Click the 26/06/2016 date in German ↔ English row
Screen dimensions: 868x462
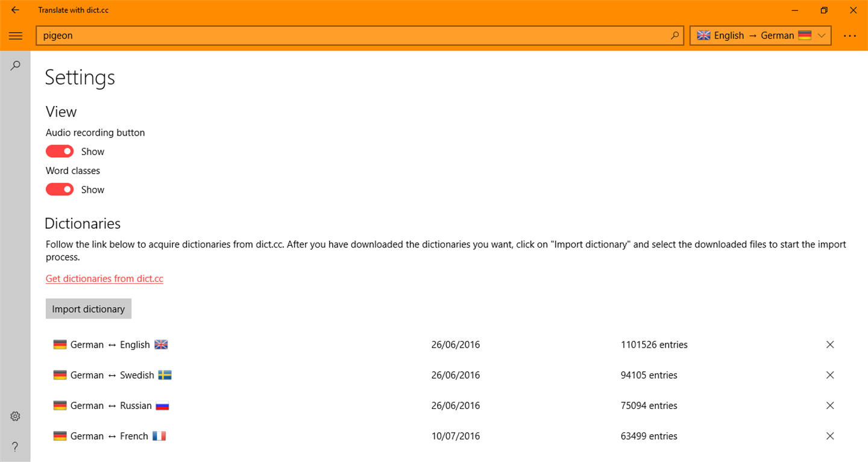(456, 345)
